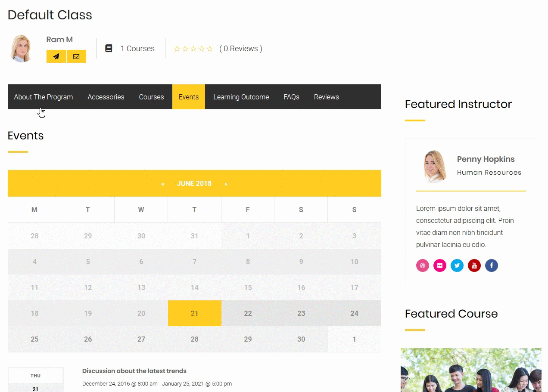Click date 15 in the calendar
The width and height of the screenshot is (548, 392).
click(x=248, y=287)
